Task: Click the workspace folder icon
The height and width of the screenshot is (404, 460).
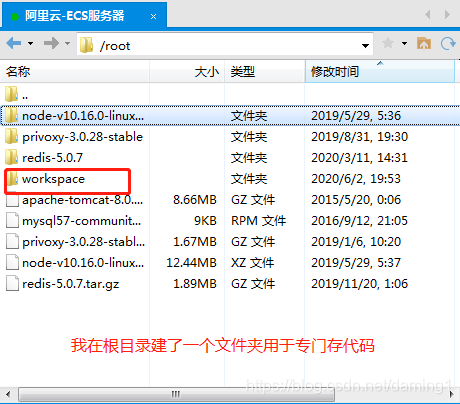Action: 12,179
